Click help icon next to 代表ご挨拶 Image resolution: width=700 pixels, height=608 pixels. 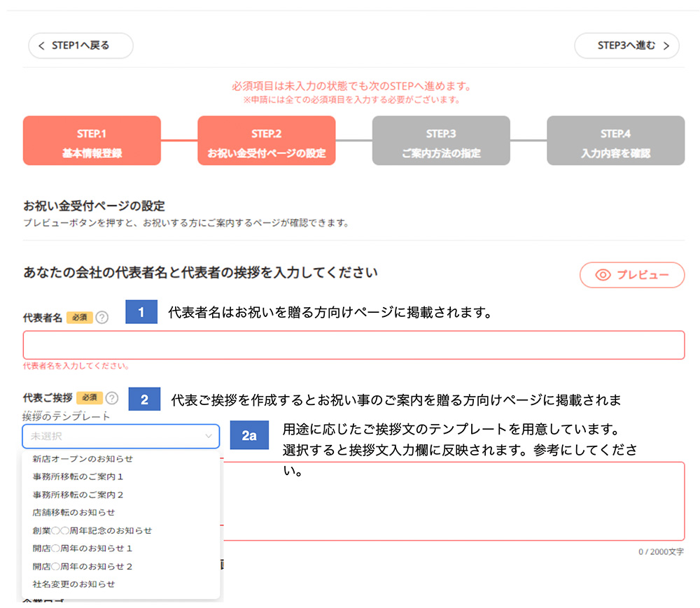(x=112, y=398)
